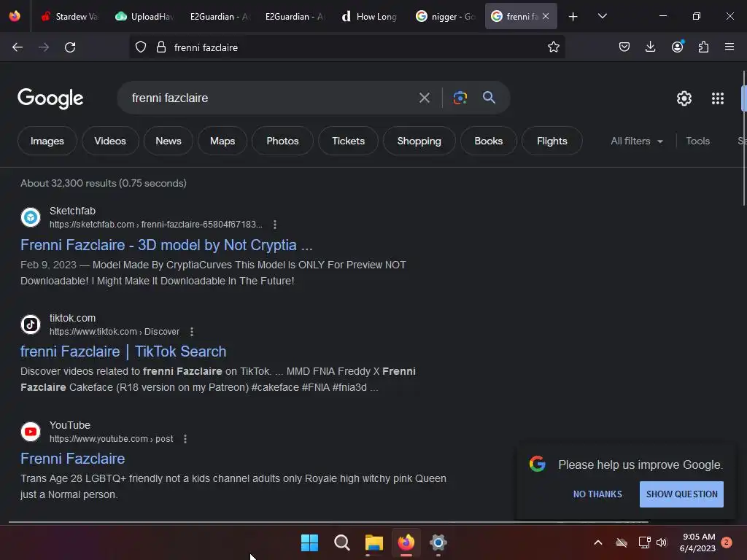The height and width of the screenshot is (560, 747).
Task: Open the Google apps grid
Action: pos(718,98)
